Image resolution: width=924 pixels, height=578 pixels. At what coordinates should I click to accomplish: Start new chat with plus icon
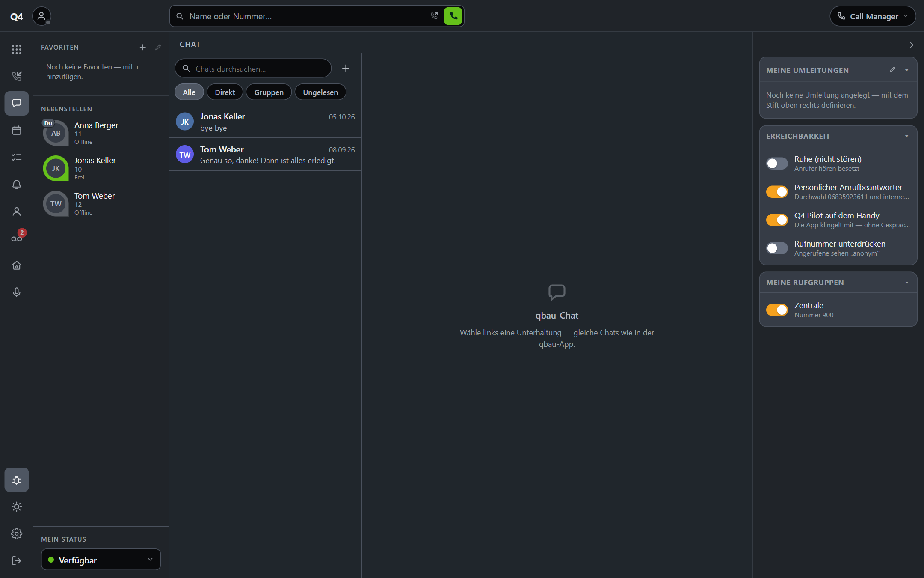click(x=346, y=68)
